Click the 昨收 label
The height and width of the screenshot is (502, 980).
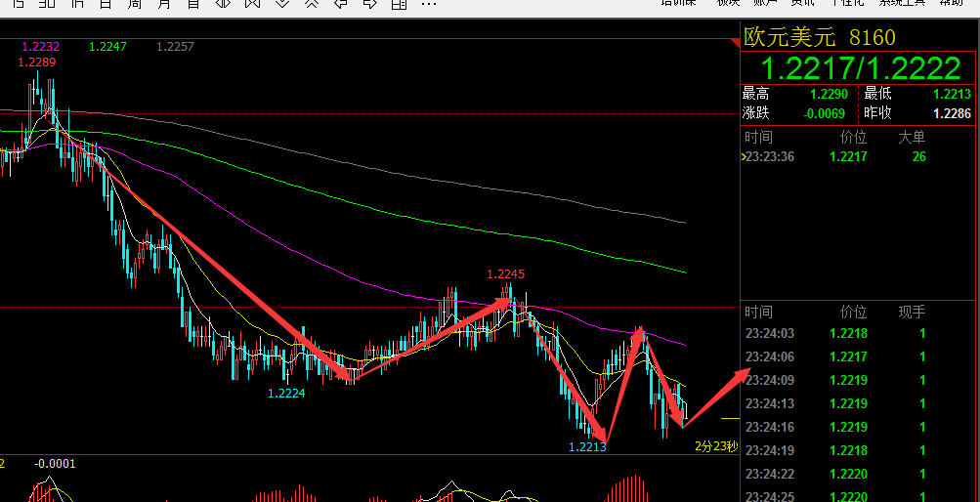pos(877,113)
